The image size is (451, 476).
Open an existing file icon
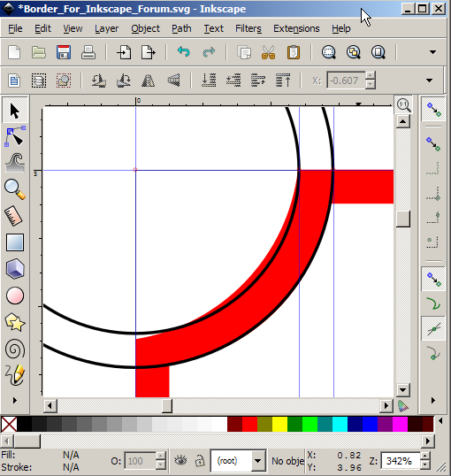(39, 52)
